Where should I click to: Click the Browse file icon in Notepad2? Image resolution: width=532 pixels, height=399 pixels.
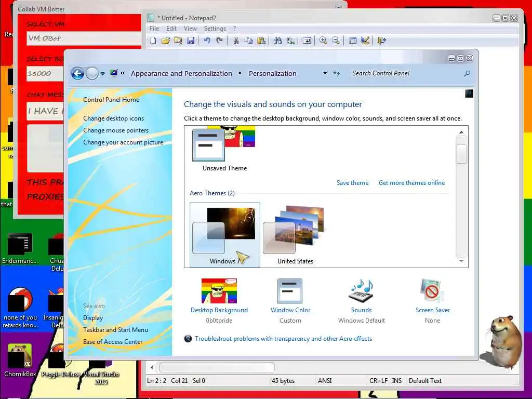tap(178, 41)
